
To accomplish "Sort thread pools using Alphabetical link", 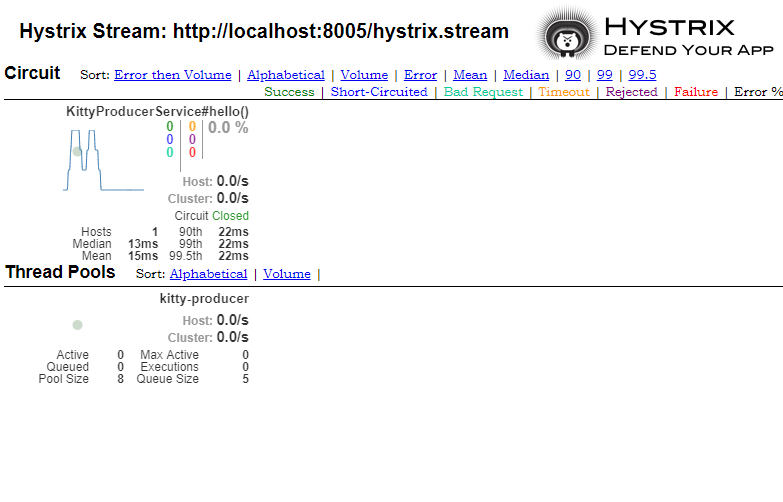I will coord(208,274).
